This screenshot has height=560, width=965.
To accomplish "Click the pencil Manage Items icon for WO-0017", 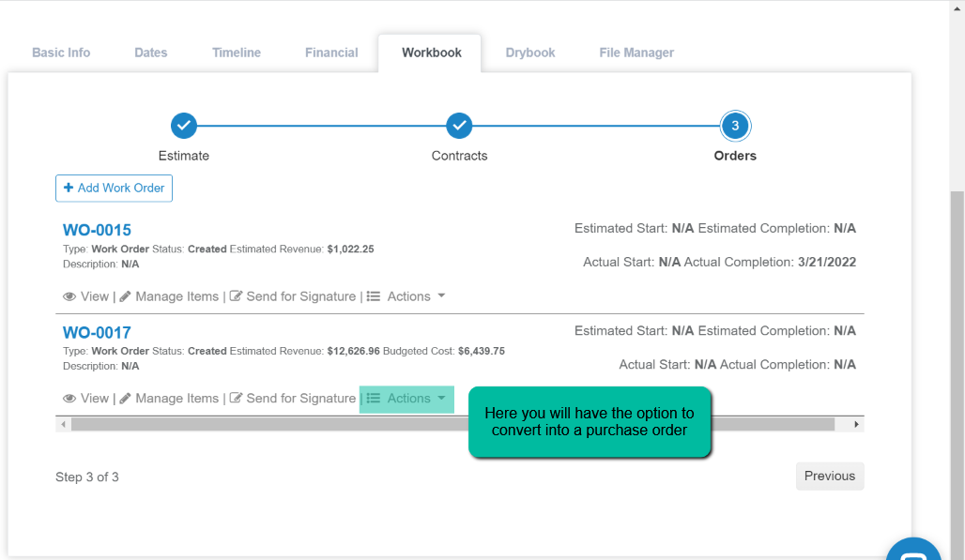I will [125, 399].
